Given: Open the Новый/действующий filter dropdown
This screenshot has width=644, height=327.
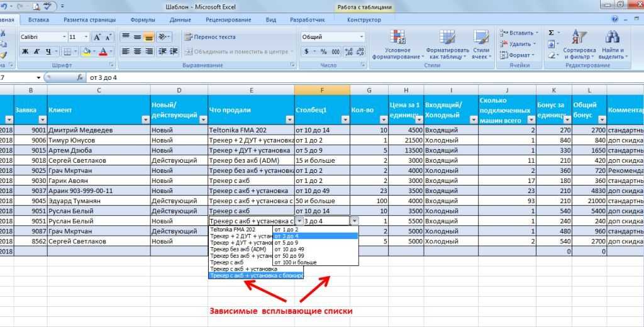Looking at the screenshot, I should pos(203,119).
